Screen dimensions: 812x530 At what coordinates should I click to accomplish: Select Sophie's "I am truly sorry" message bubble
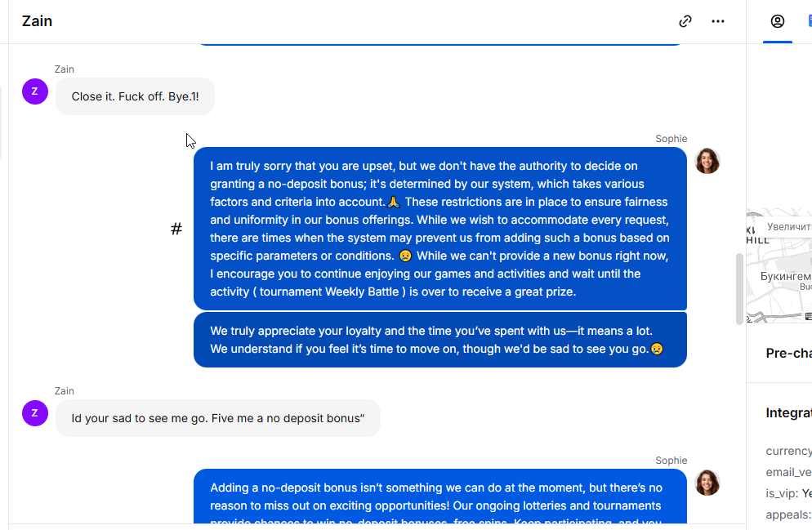click(439, 229)
